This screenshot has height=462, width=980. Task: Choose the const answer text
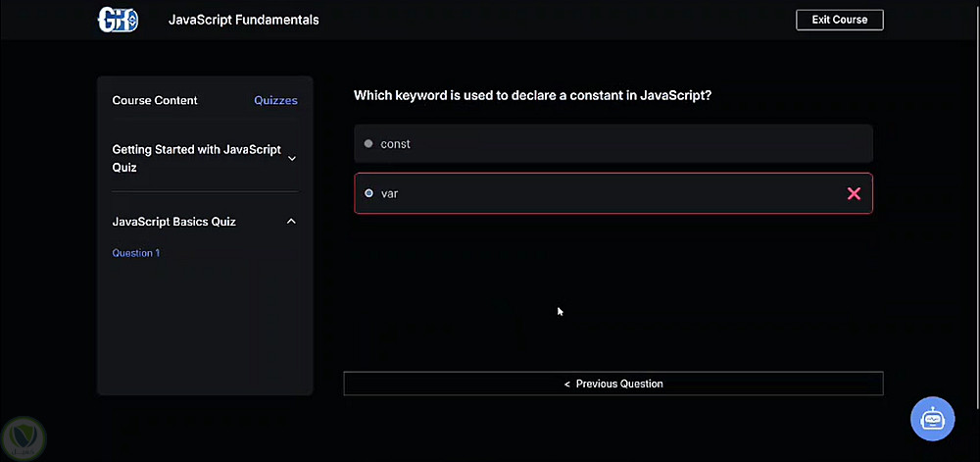coord(395,144)
